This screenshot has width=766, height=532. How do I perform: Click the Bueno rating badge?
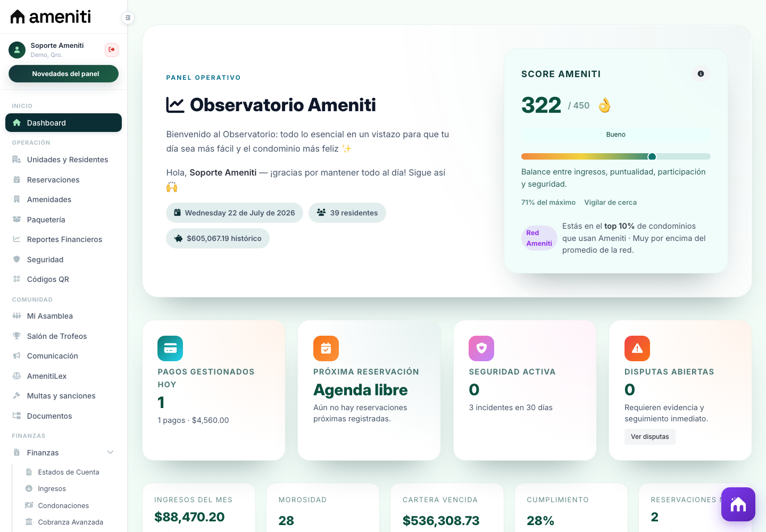pos(616,135)
